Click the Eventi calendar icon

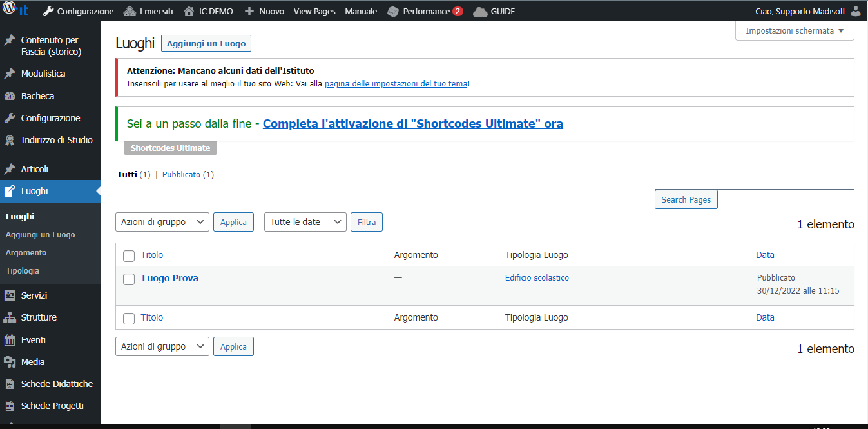click(x=10, y=340)
